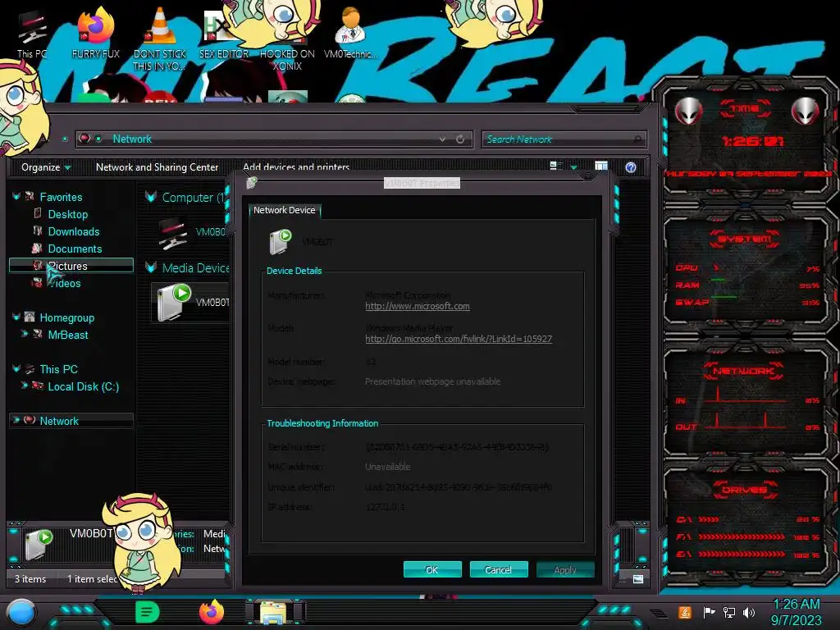Click 'Presentation webpage unavailable' text
The width and height of the screenshot is (840, 630).
coord(433,381)
